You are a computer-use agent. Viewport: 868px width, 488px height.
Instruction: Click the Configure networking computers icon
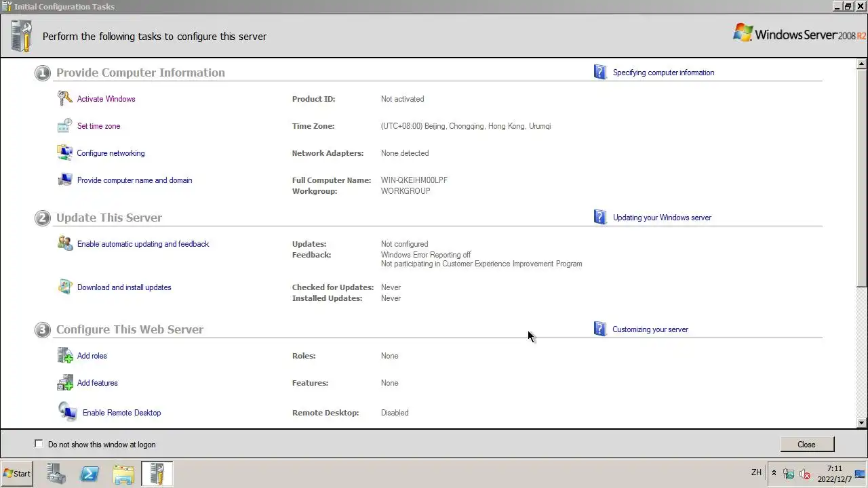pyautogui.click(x=64, y=153)
